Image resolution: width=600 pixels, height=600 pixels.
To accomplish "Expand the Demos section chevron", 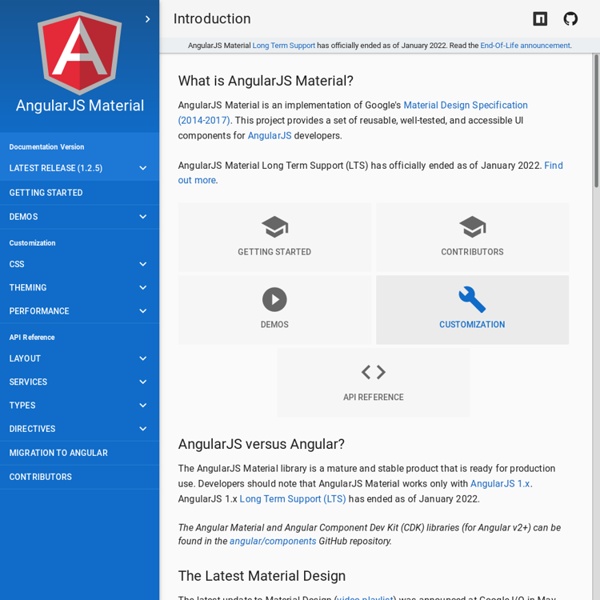I will 143,217.
